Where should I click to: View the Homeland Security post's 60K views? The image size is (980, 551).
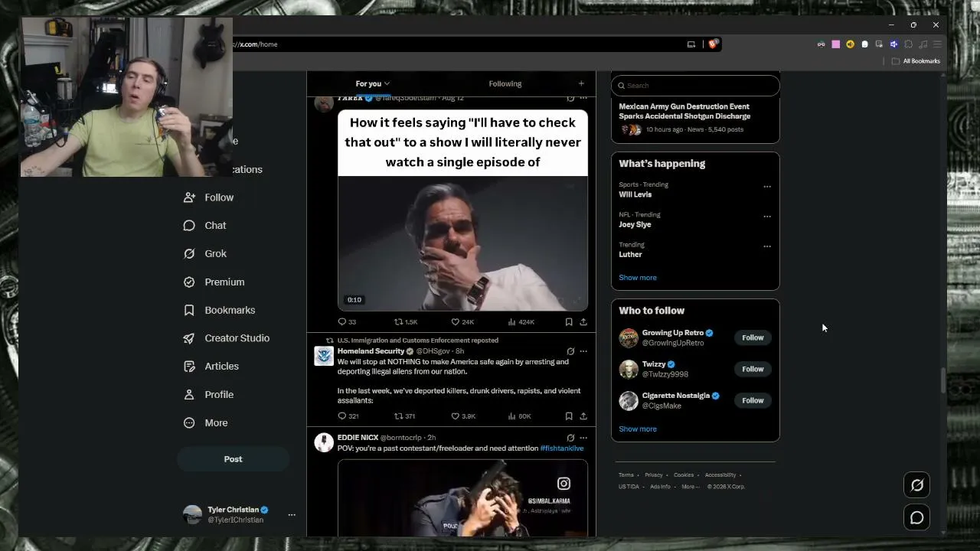519,416
